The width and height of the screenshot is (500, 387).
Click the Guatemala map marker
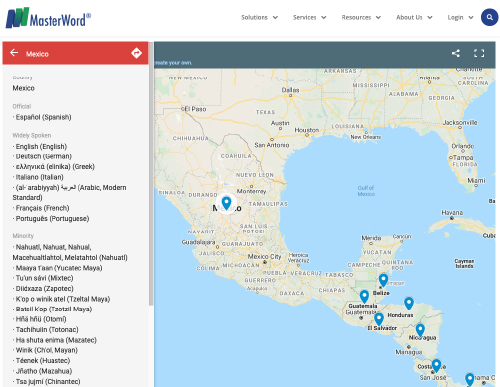pyautogui.click(x=364, y=296)
